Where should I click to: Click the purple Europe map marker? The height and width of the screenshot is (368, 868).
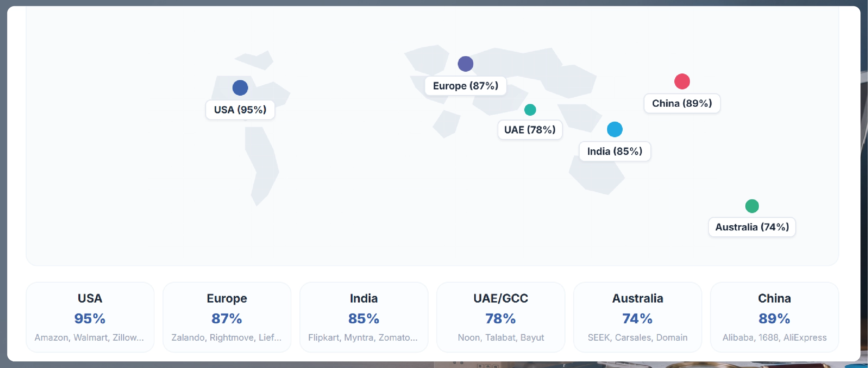[x=465, y=64]
